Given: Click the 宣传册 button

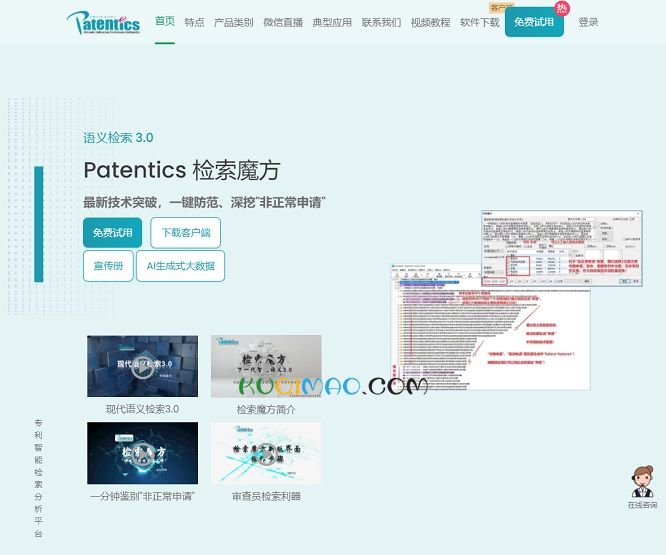Looking at the screenshot, I should (x=108, y=266).
